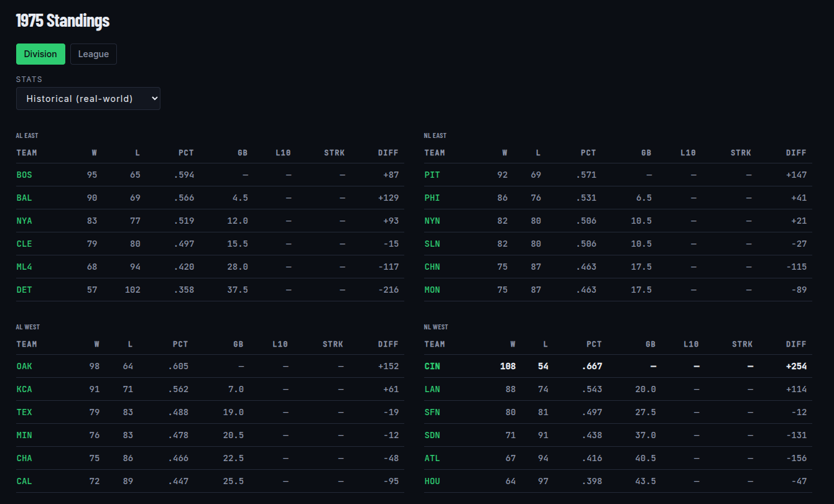Click the -115 run differential for CHN
The height and width of the screenshot is (504, 834).
tap(796, 267)
